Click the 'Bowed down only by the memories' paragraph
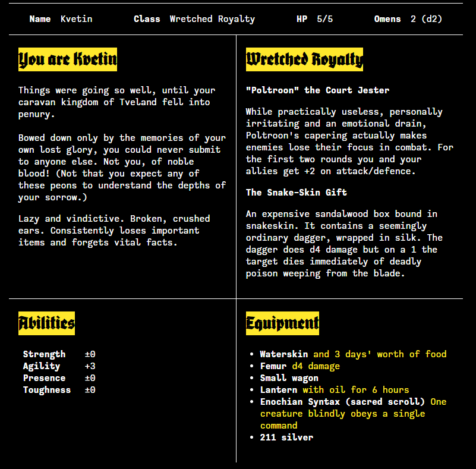 point(122,168)
